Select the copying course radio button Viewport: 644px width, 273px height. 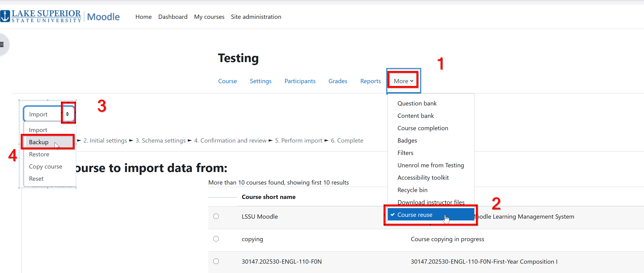click(216, 239)
